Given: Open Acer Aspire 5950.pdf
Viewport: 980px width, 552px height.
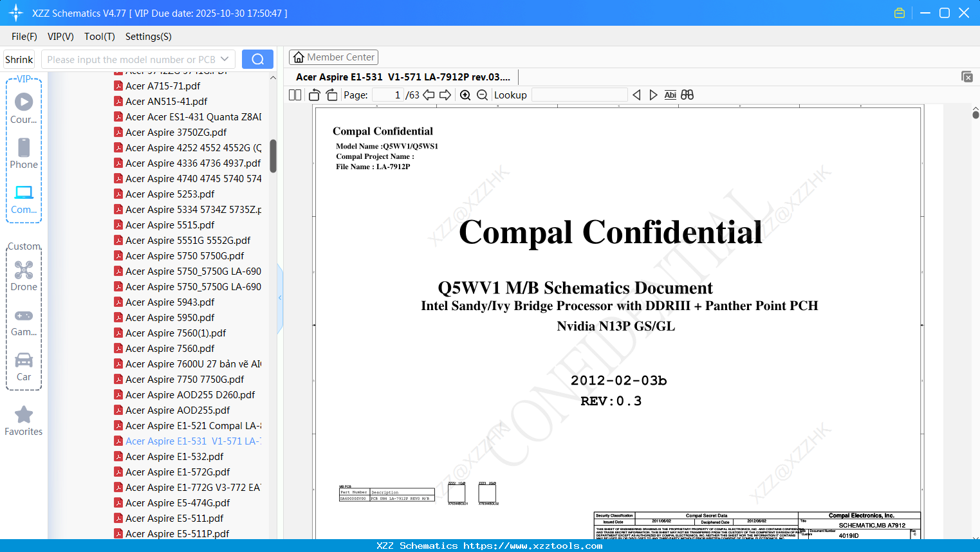Looking at the screenshot, I should [x=170, y=317].
